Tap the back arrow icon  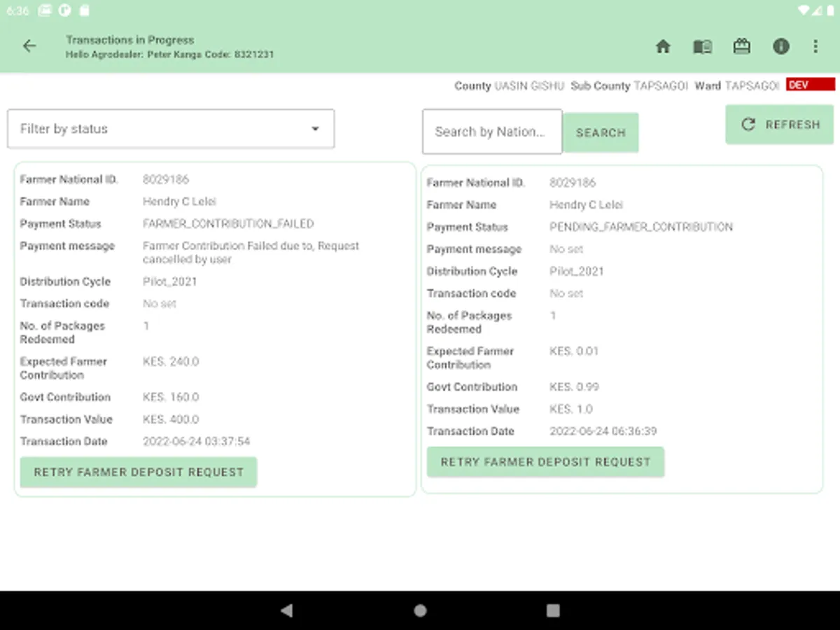(29, 46)
